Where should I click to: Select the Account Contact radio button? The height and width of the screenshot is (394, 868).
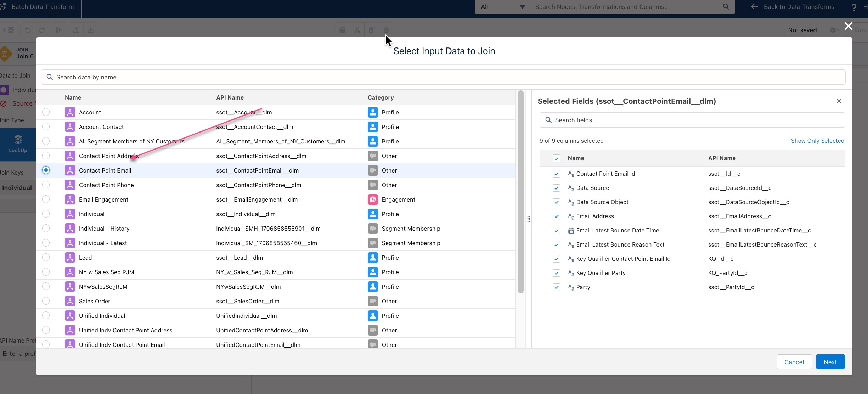[46, 127]
